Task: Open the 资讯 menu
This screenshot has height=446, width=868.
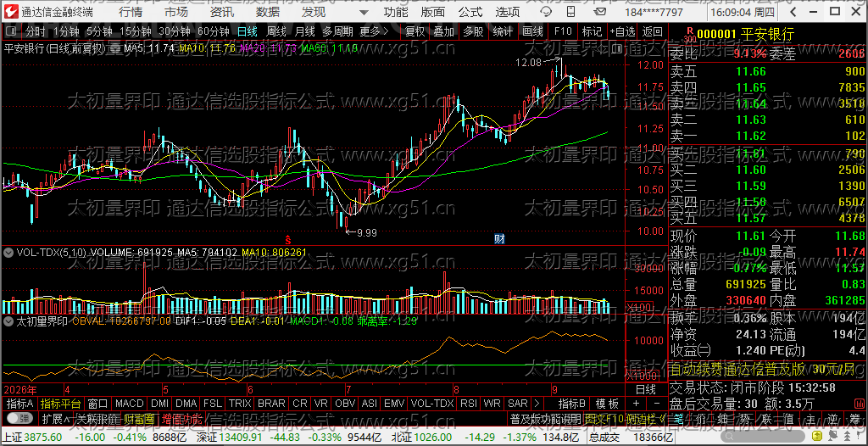Action: (x=222, y=12)
